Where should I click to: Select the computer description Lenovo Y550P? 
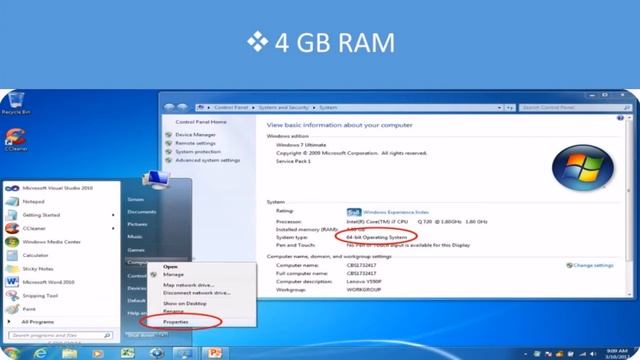point(364,282)
